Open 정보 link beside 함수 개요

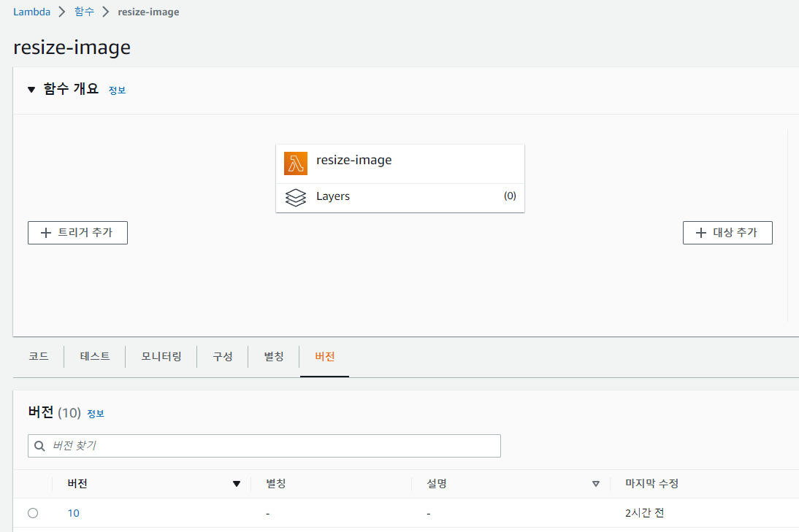click(x=117, y=90)
